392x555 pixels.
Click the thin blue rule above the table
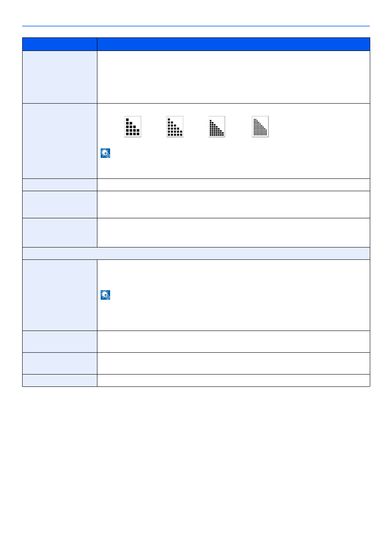click(196, 26)
